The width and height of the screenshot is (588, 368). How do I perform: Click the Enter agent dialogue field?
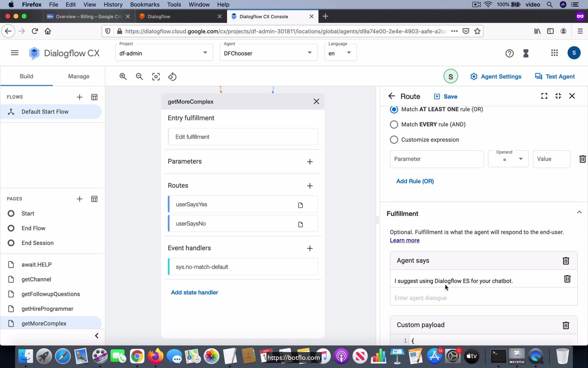484,298
